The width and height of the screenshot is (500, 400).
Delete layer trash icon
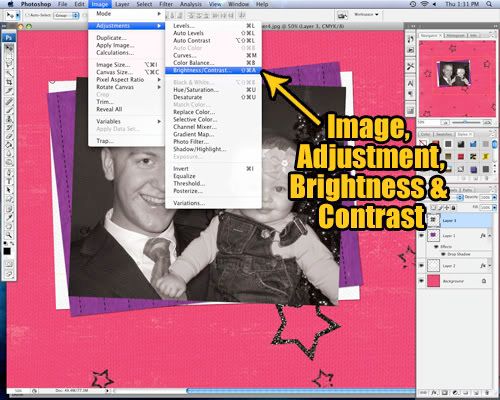click(x=487, y=393)
